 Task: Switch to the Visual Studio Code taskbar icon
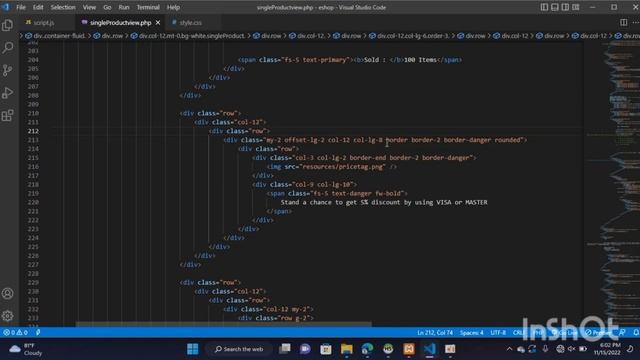click(429, 349)
